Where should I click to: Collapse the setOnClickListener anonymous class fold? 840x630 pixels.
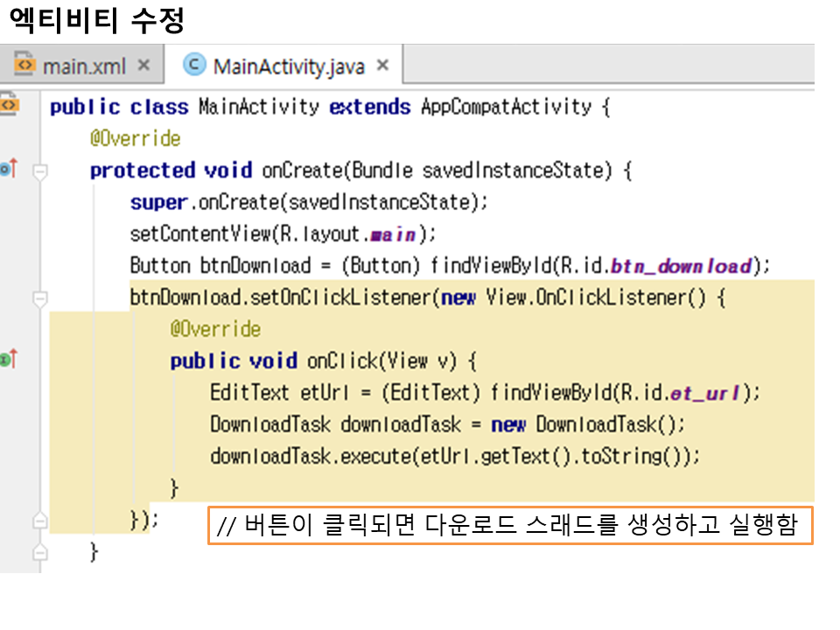pyautogui.click(x=39, y=299)
